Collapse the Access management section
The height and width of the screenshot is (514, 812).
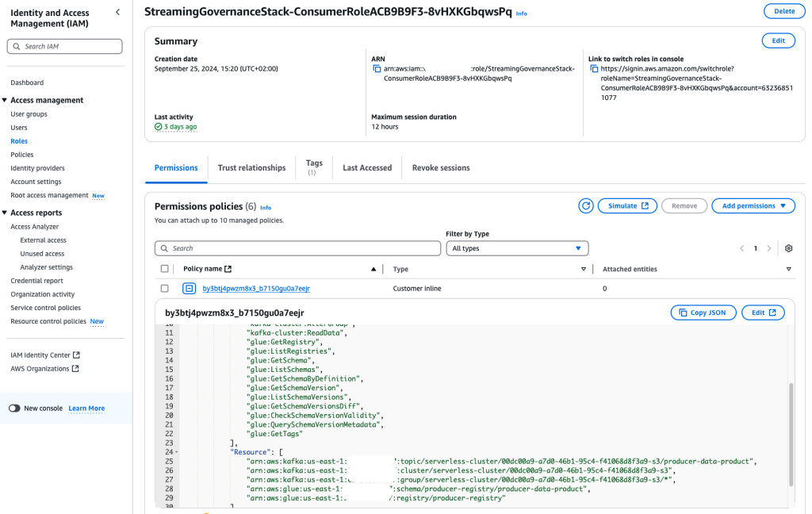click(x=5, y=100)
